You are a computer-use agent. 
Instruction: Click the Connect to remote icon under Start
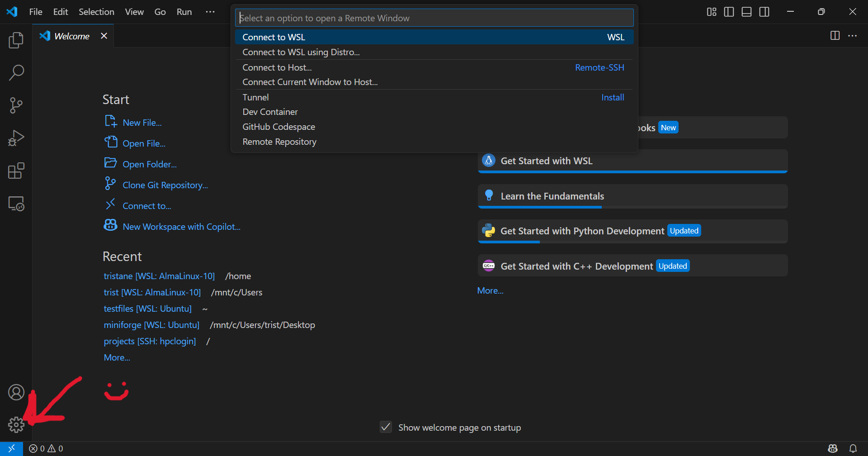pyautogui.click(x=110, y=204)
